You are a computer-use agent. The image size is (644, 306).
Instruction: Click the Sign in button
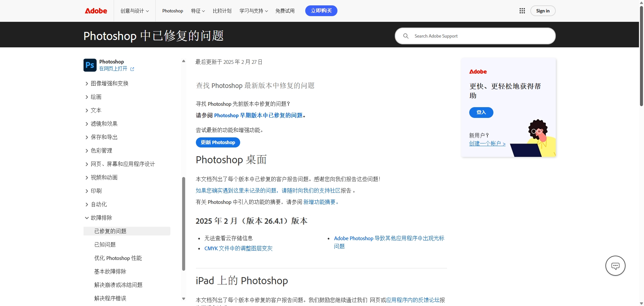point(543,11)
